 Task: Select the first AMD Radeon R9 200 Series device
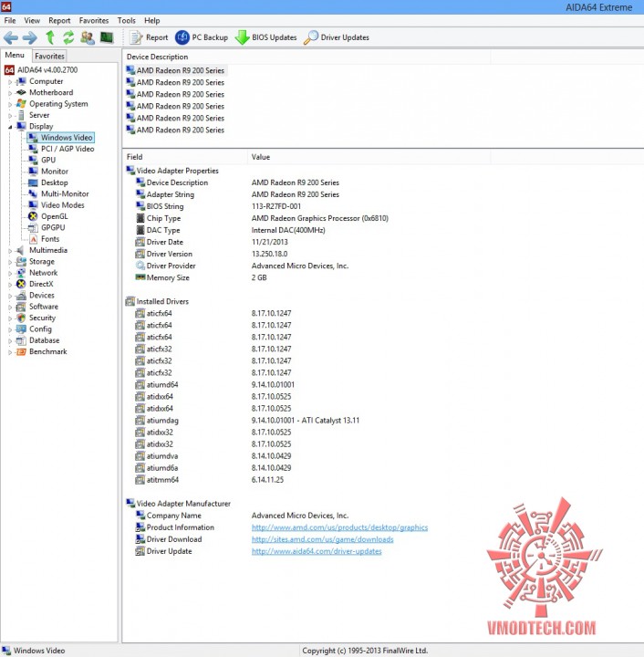(x=175, y=70)
